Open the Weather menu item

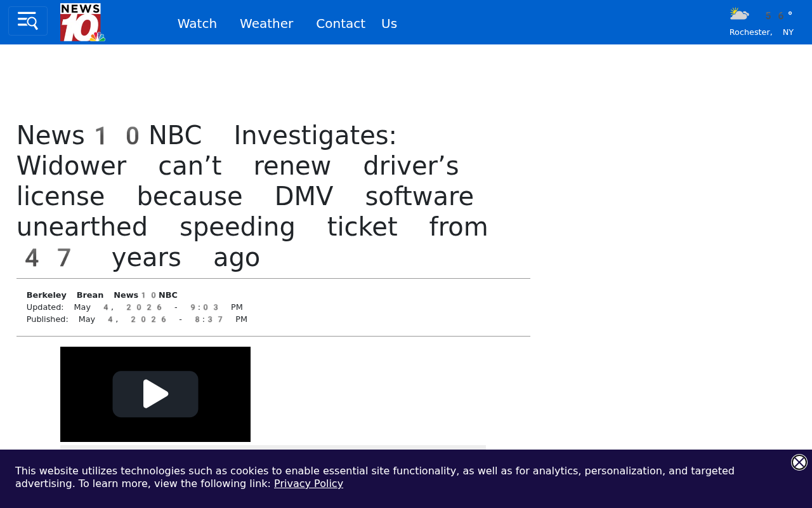click(x=266, y=23)
